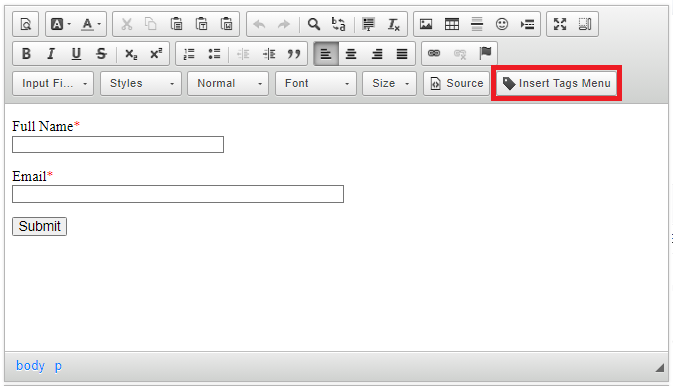Toggle Show Blocks icon
The image size is (673, 386).
585,24
